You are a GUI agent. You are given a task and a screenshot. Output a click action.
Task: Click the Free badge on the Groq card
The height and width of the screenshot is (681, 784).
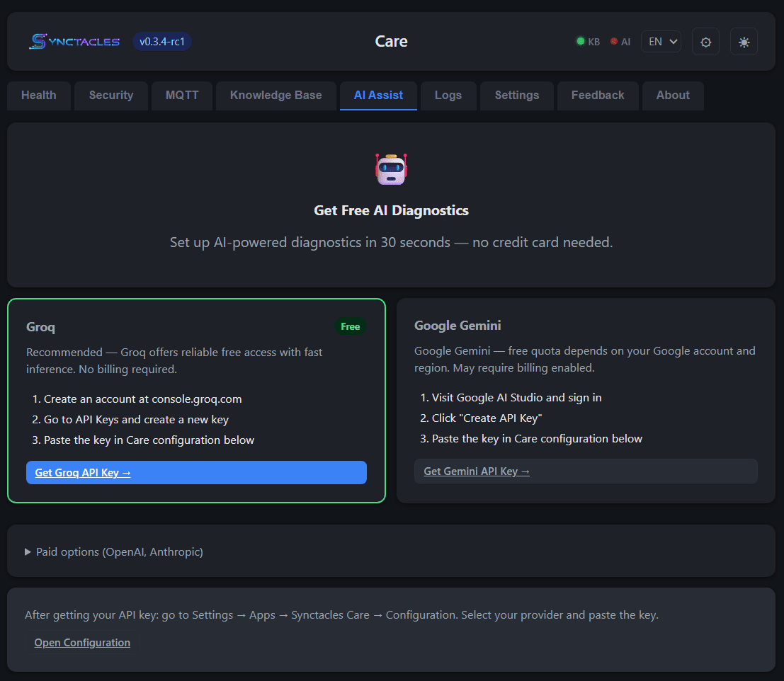click(x=350, y=326)
